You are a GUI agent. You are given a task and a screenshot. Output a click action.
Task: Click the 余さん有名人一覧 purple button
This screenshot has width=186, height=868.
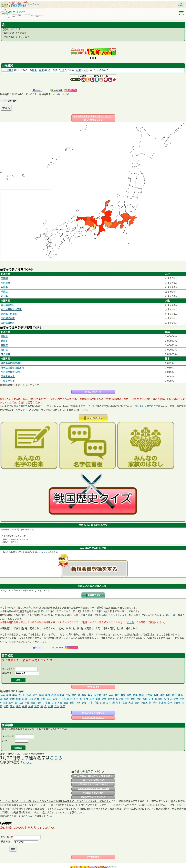(93, 392)
